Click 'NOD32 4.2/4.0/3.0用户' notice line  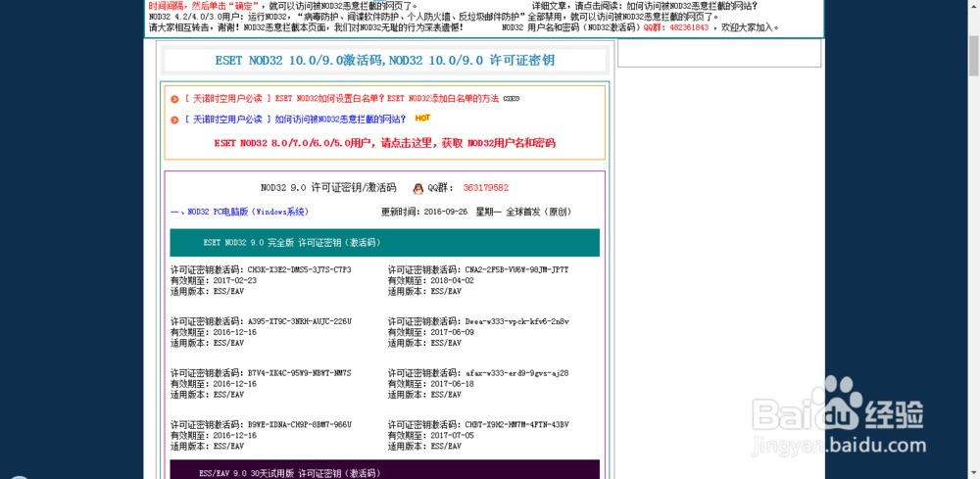click(x=434, y=17)
